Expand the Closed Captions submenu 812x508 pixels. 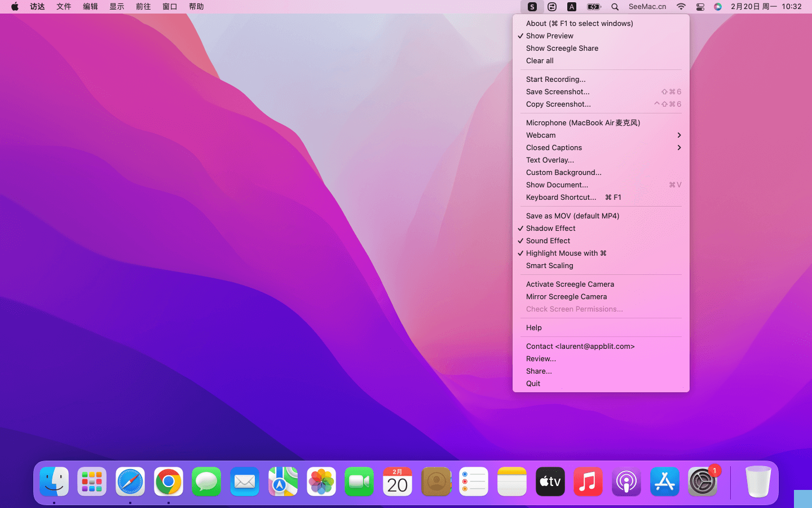[x=601, y=147]
